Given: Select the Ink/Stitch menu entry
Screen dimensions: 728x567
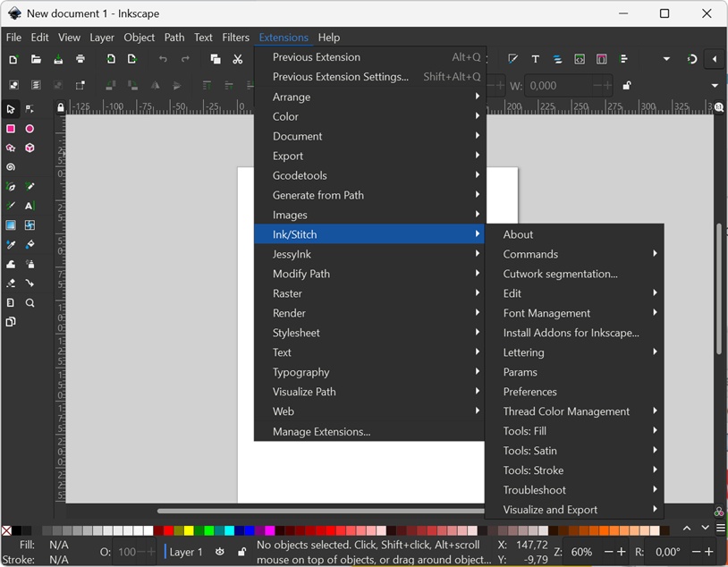Looking at the screenshot, I should click(370, 234).
